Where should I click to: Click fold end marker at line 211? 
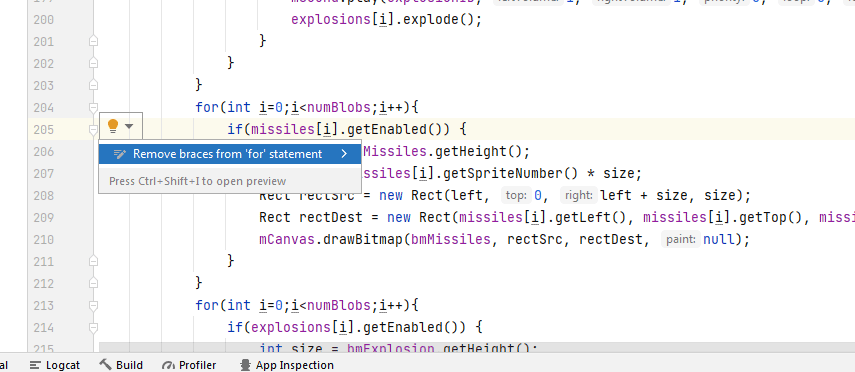(93, 261)
